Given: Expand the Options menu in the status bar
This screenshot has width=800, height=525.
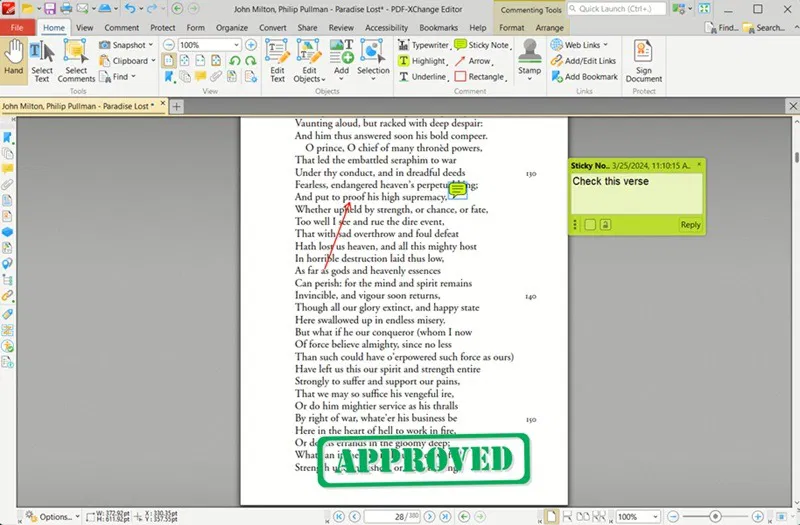Looking at the screenshot, I should click(52, 516).
